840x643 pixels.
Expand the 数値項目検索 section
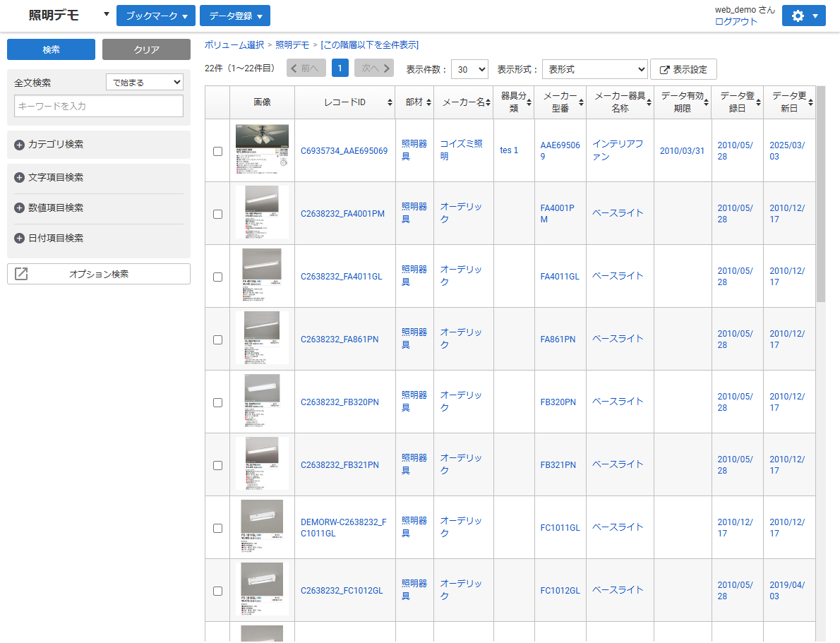[99, 208]
